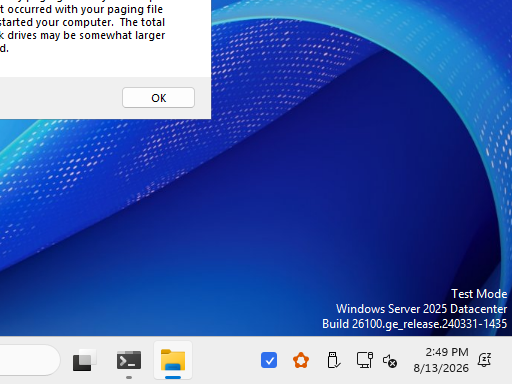Open the clock showing 2:49 PM
512x384 pixels.
(x=441, y=360)
